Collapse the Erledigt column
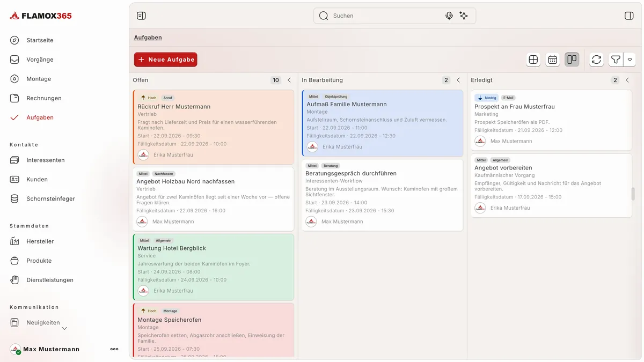This screenshot has height=362, width=644. tap(627, 80)
